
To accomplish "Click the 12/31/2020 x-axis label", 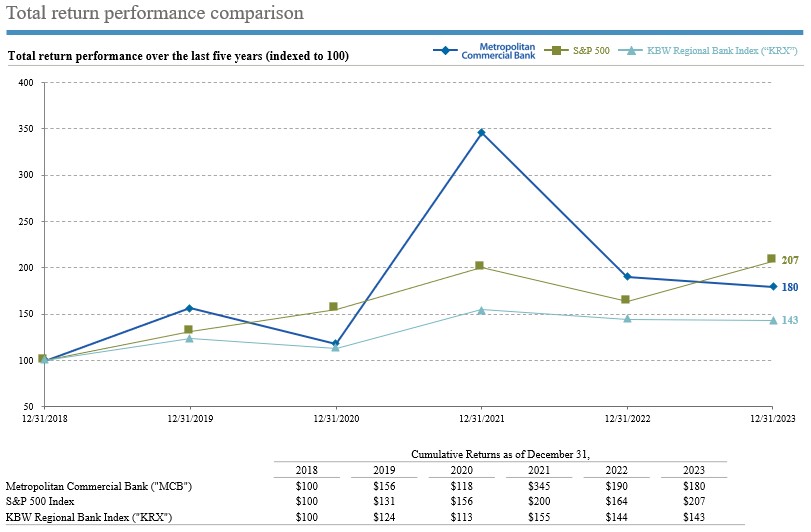I will coord(336,418).
